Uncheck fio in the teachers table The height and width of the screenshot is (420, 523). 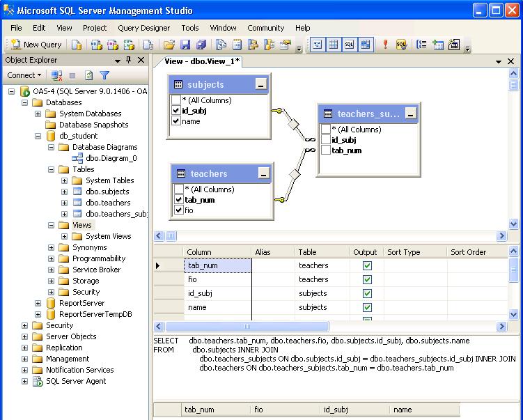179,210
